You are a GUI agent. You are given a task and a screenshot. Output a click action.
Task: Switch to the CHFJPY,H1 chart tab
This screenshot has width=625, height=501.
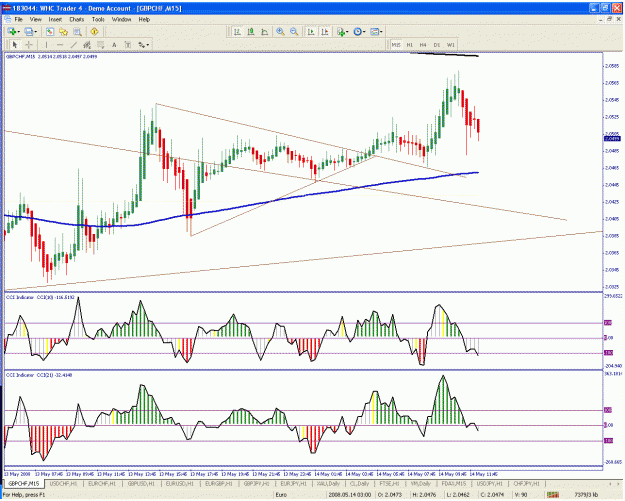(x=526, y=483)
